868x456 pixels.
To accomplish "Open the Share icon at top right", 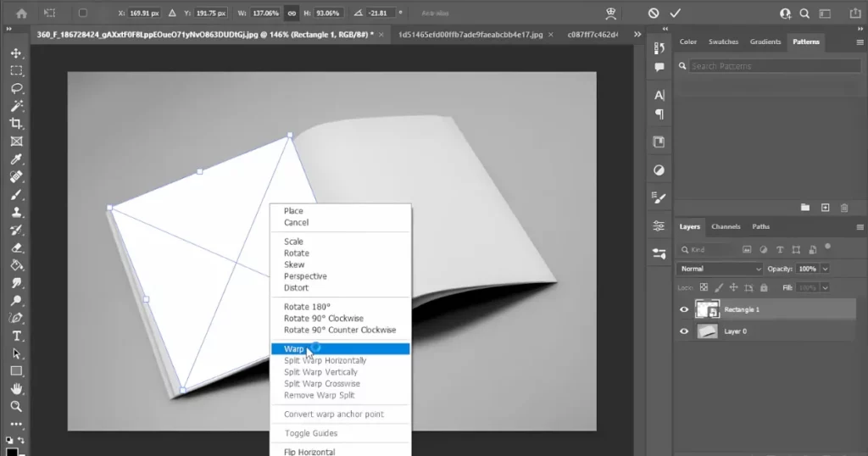I will [855, 14].
